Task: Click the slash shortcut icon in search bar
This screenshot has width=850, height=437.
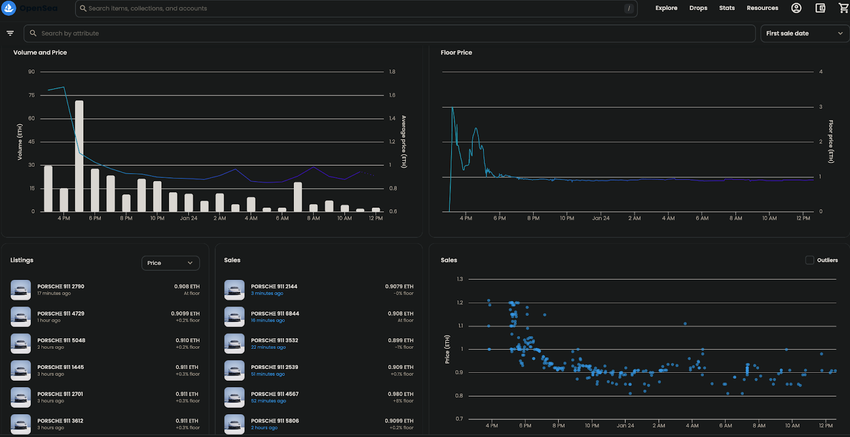Action: pyautogui.click(x=628, y=8)
